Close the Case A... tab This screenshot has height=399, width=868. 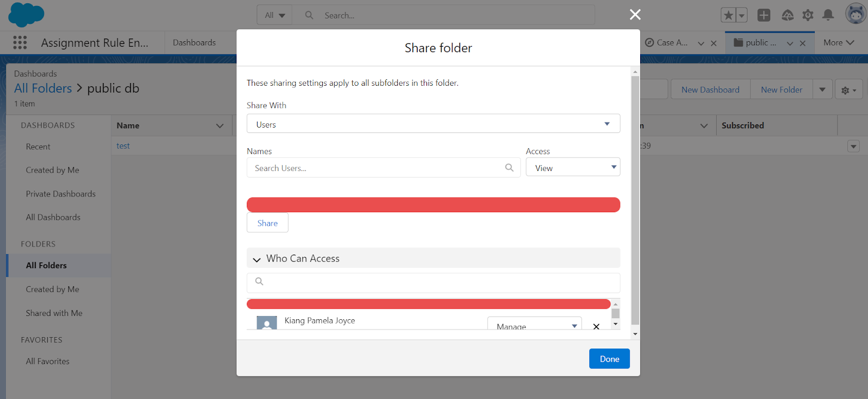(713, 43)
